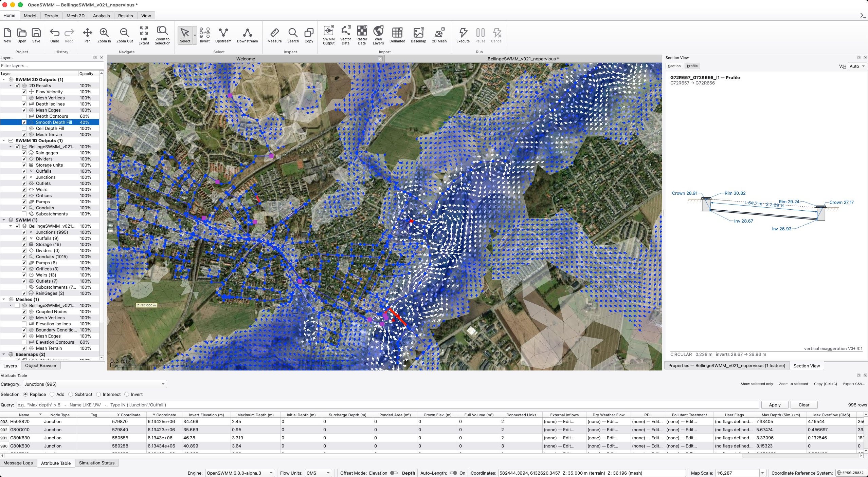Image resolution: width=868 pixels, height=477 pixels.
Task: Open the V:H Auto dropdown
Action: (x=857, y=66)
